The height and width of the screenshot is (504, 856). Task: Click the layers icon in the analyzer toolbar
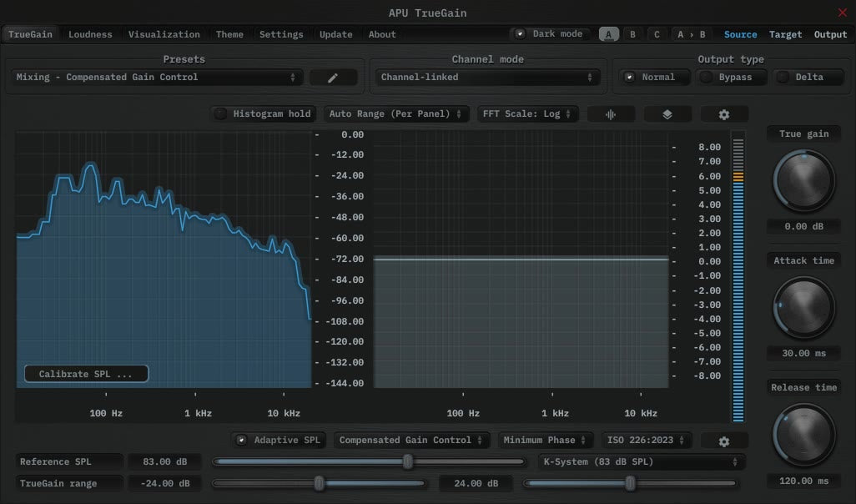pyautogui.click(x=667, y=114)
